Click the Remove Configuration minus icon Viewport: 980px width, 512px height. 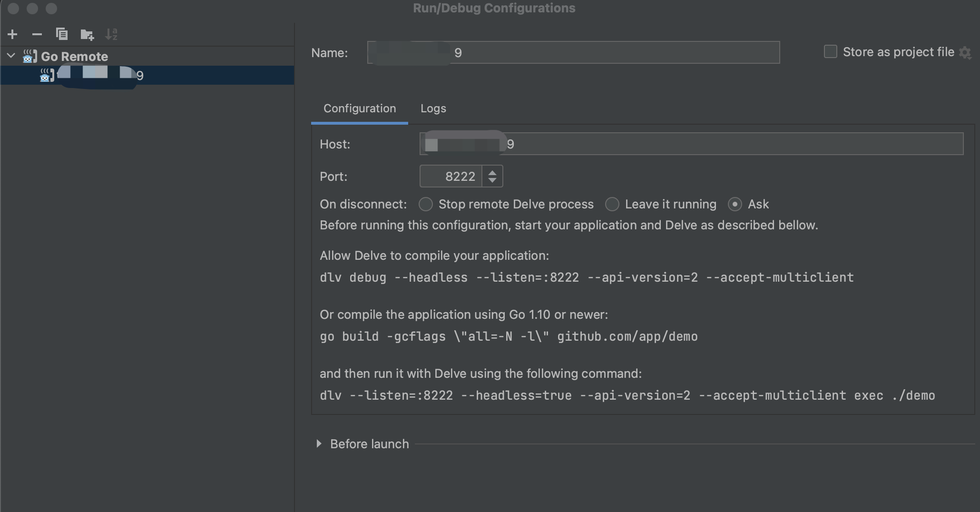pos(37,34)
